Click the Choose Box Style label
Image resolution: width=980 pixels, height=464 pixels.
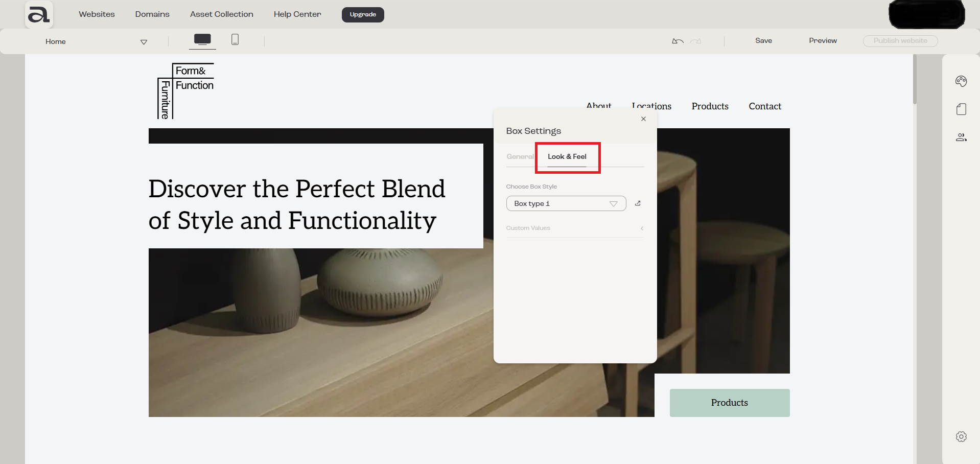531,187
